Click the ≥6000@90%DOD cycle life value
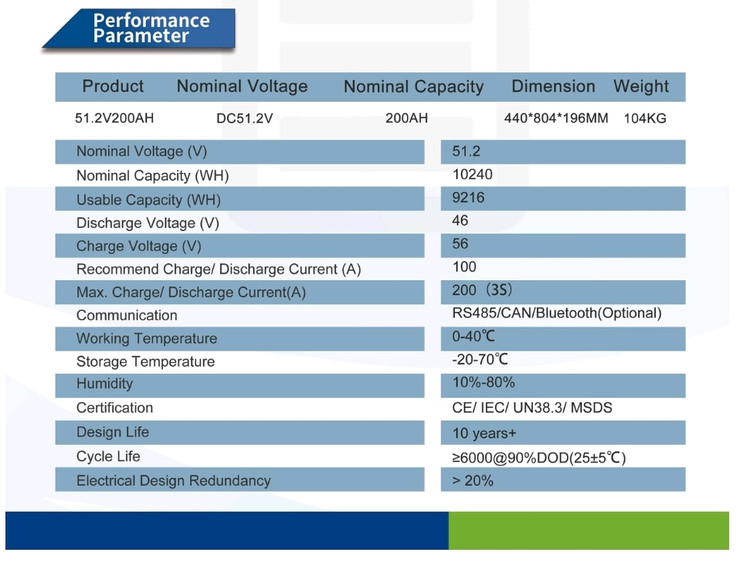Viewport: 750px width, 572px height. tap(539, 457)
